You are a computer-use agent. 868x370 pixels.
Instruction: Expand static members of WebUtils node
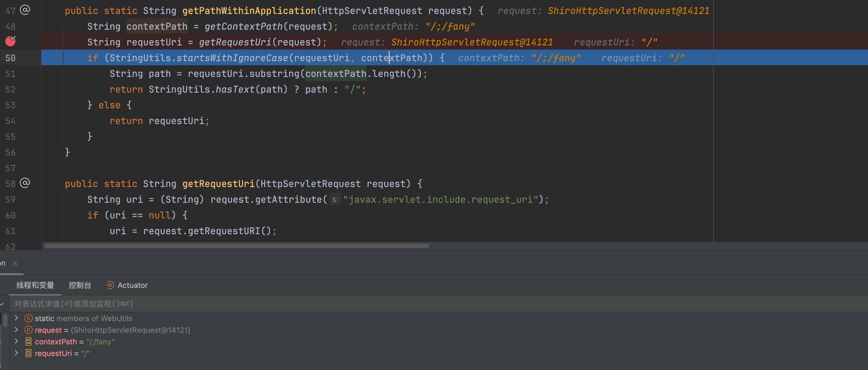(16, 318)
